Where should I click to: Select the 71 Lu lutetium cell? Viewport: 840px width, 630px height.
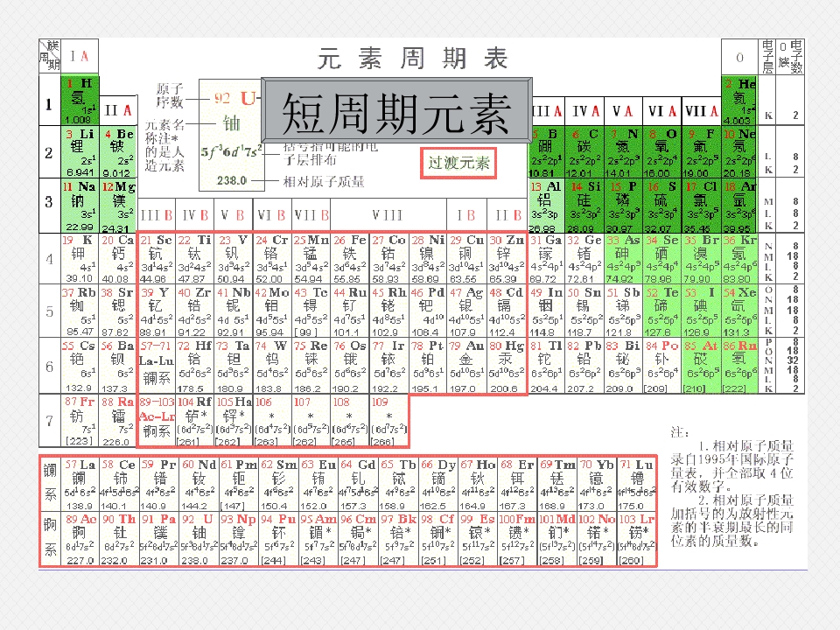coord(637,484)
